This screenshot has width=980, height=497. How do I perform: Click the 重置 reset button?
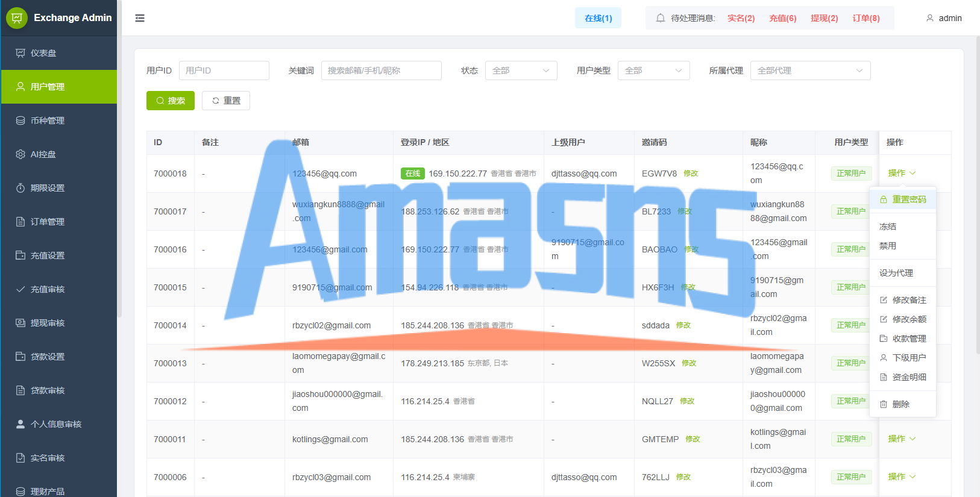(x=226, y=101)
